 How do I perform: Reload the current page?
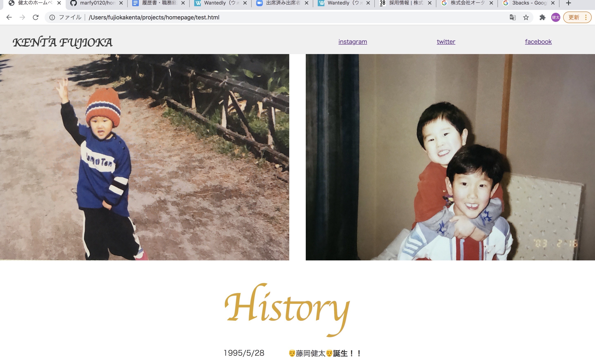(36, 17)
